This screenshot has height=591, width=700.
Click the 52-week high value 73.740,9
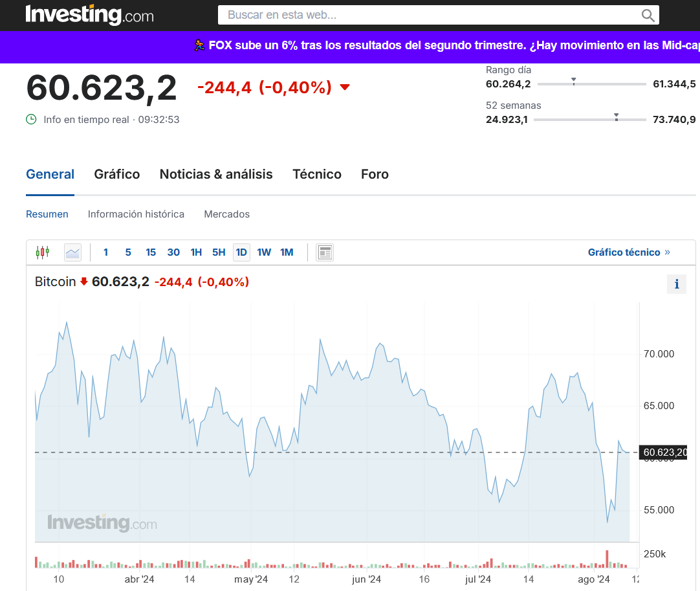coord(674,120)
